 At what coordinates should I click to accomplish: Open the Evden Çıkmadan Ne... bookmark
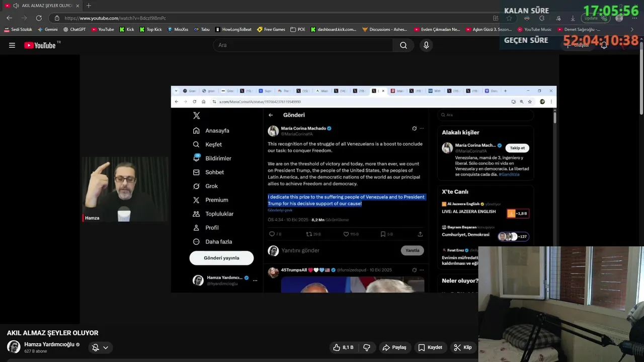(x=437, y=30)
